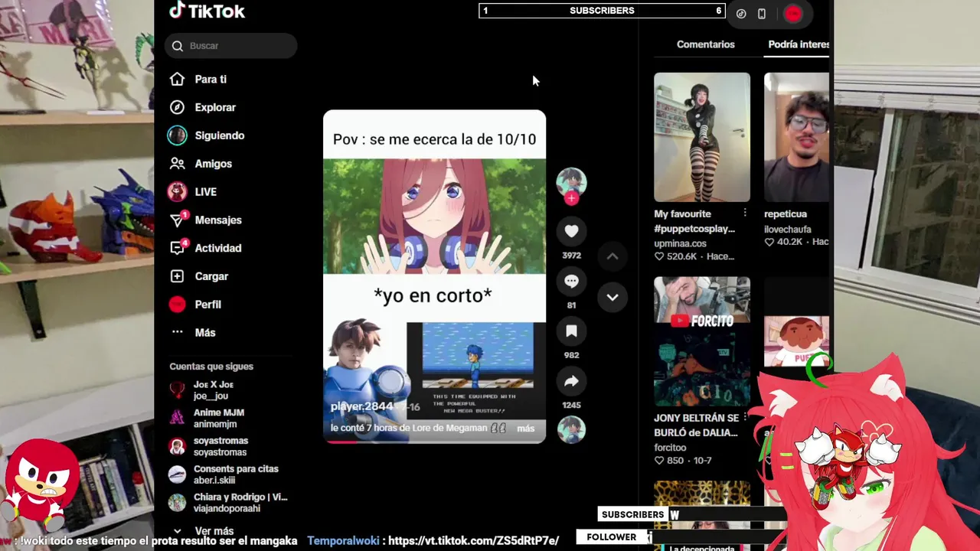Expand the video caption with más
The image size is (980, 551).
click(x=525, y=429)
